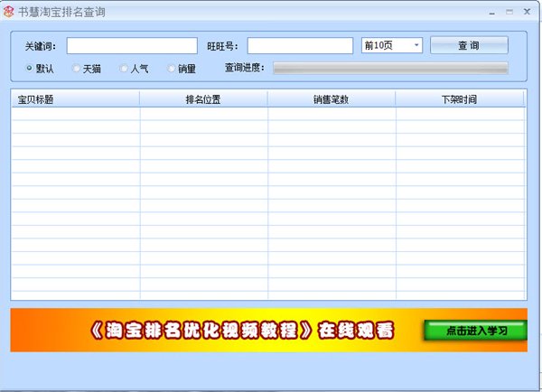Sort by the 下架时间 column header
Screen dimensions: 542x392
coord(460,99)
